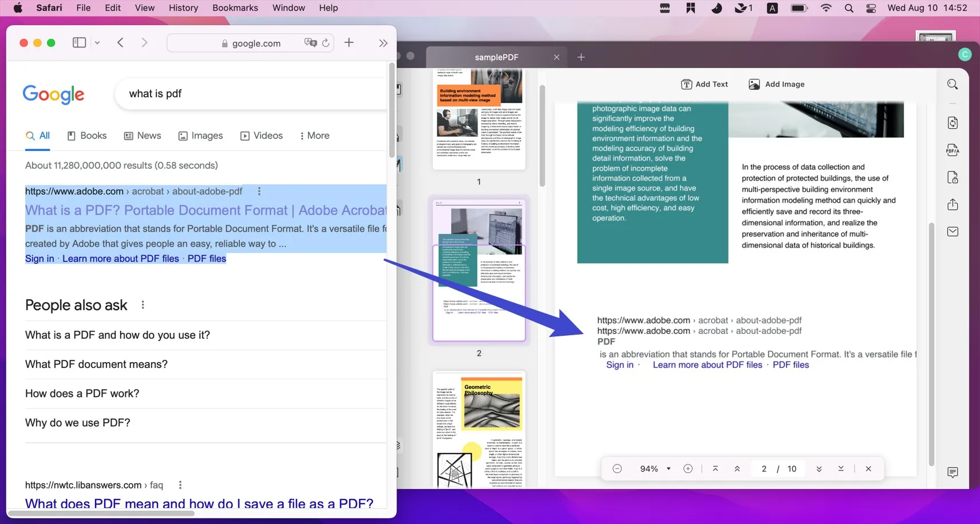Open 'What does PDF mean' result link
980x524 pixels.
pos(199,504)
